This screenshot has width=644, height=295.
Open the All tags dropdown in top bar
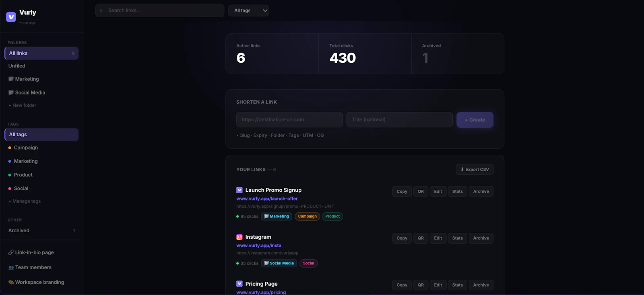(x=249, y=10)
